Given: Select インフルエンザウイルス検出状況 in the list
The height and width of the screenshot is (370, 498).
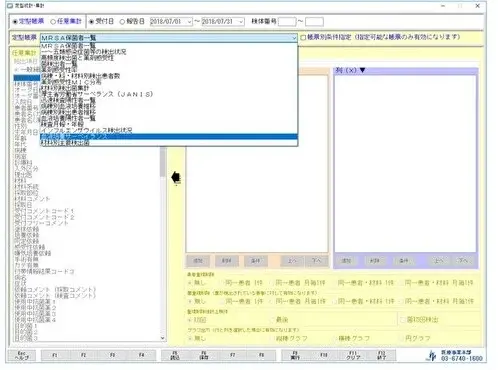Looking at the screenshot, I should point(87,130).
